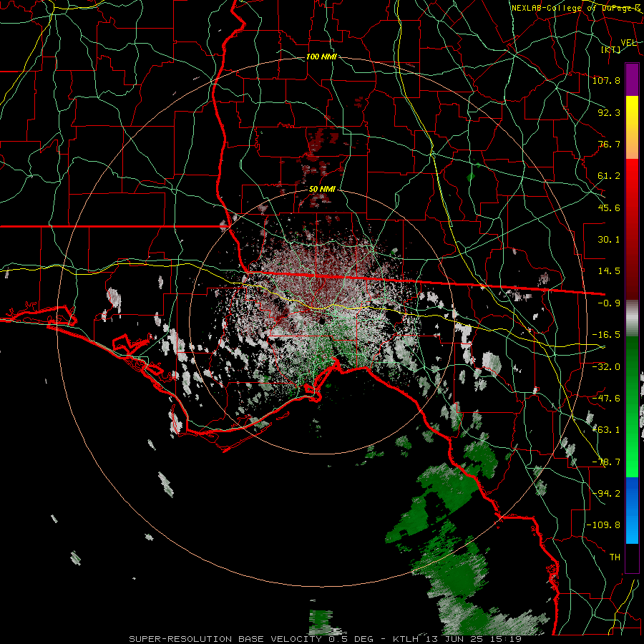Click the -63.1 value on velocity scale
644x644 pixels.
[x=606, y=430]
